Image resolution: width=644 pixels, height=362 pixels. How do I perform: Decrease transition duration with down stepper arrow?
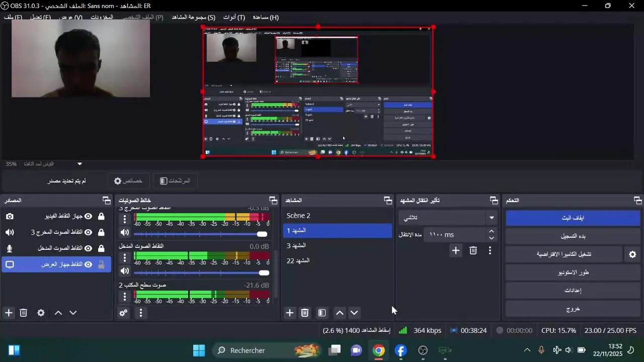(x=492, y=238)
